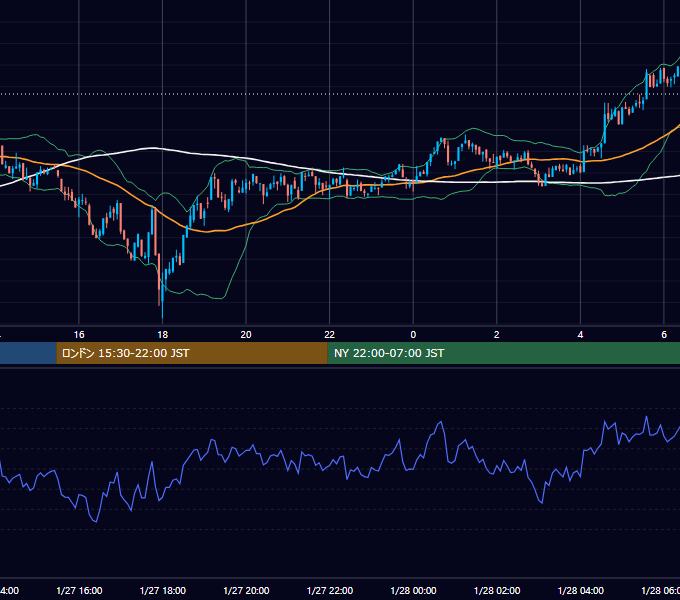The width and height of the screenshot is (680, 600).
Task: Click the '1/28 02:00' label on oscillator axis
Action: tap(497, 590)
